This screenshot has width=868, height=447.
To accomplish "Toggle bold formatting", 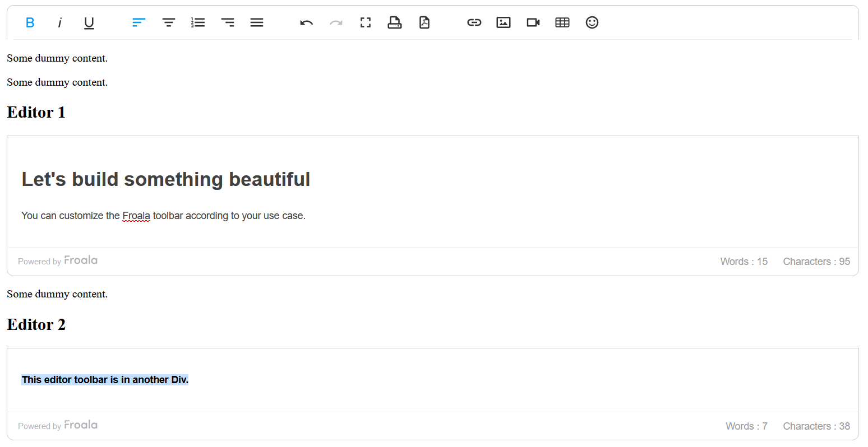I will click(x=30, y=22).
